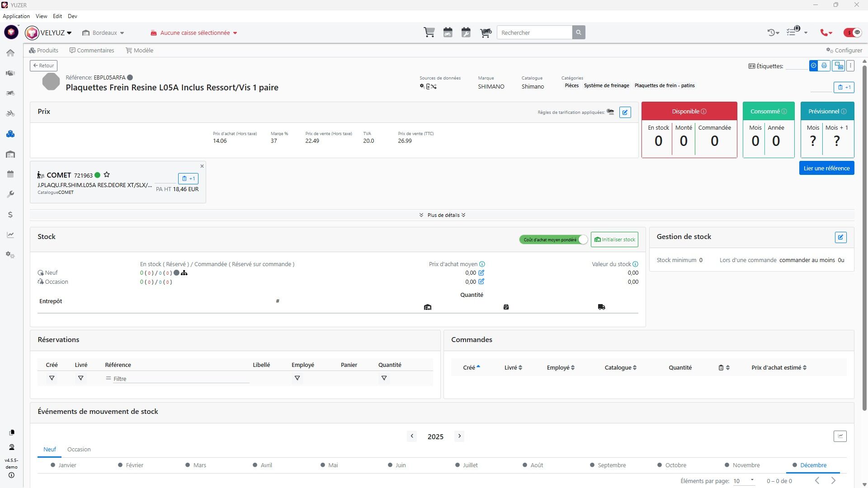Image resolution: width=868 pixels, height=488 pixels.
Task: Click Initialiser stock button
Action: coord(614,240)
